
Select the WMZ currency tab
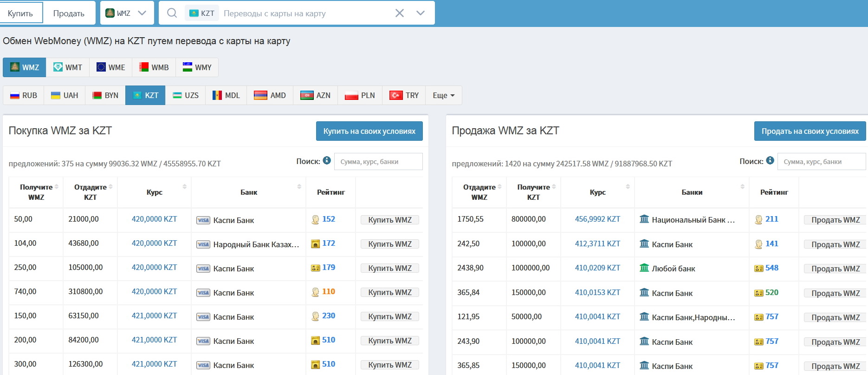coord(25,67)
